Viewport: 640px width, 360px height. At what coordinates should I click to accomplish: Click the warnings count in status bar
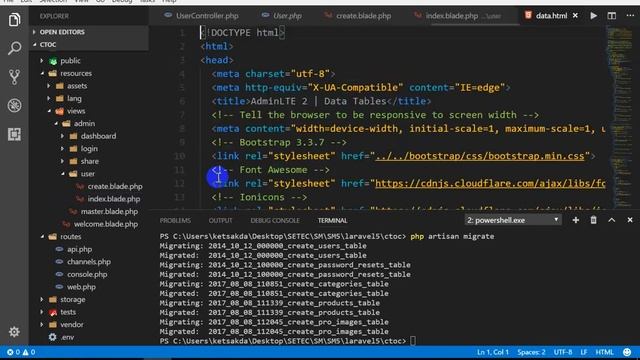(x=29, y=352)
